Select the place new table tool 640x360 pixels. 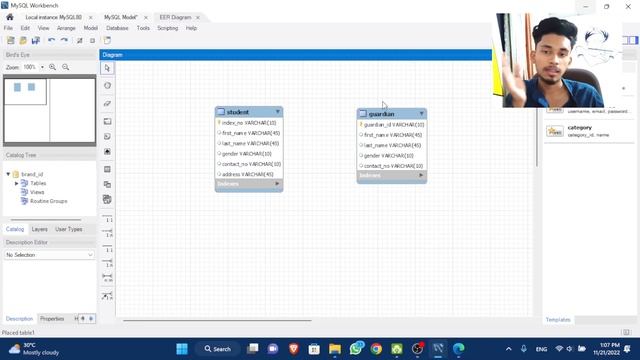click(107, 169)
